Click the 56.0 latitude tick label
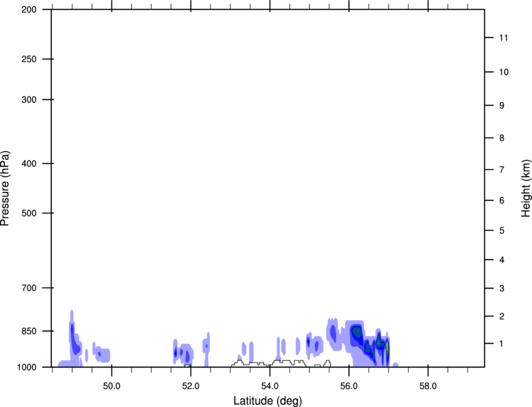532x407 pixels. (349, 386)
